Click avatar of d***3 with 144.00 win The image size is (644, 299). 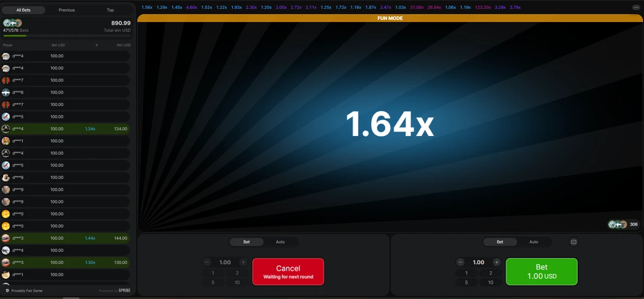[x=6, y=238]
